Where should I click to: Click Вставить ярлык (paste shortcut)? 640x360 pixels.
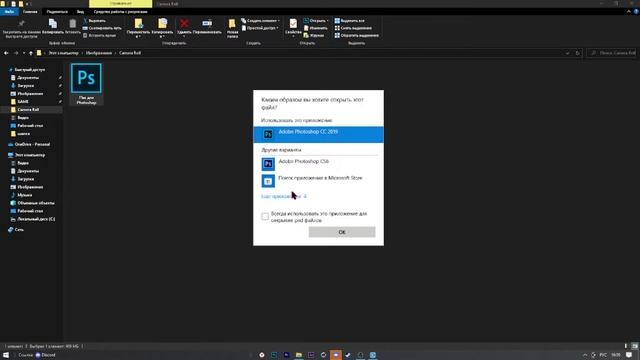pyautogui.click(x=100, y=35)
